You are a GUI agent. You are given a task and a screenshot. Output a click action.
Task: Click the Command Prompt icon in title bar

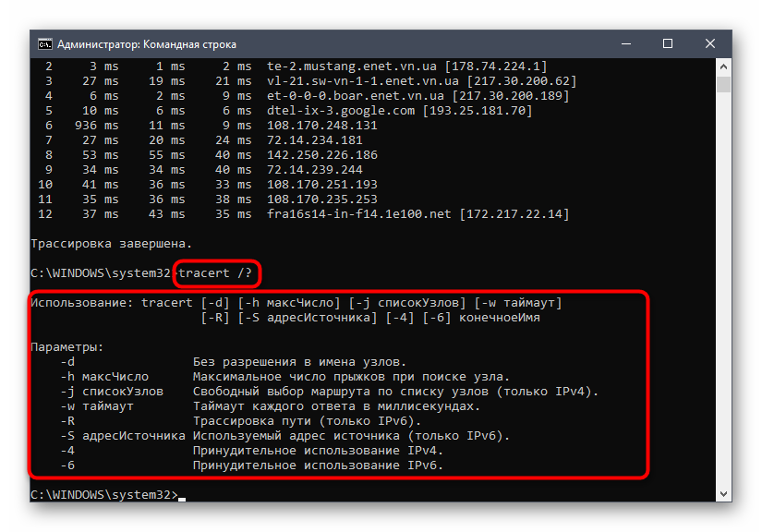click(x=44, y=44)
